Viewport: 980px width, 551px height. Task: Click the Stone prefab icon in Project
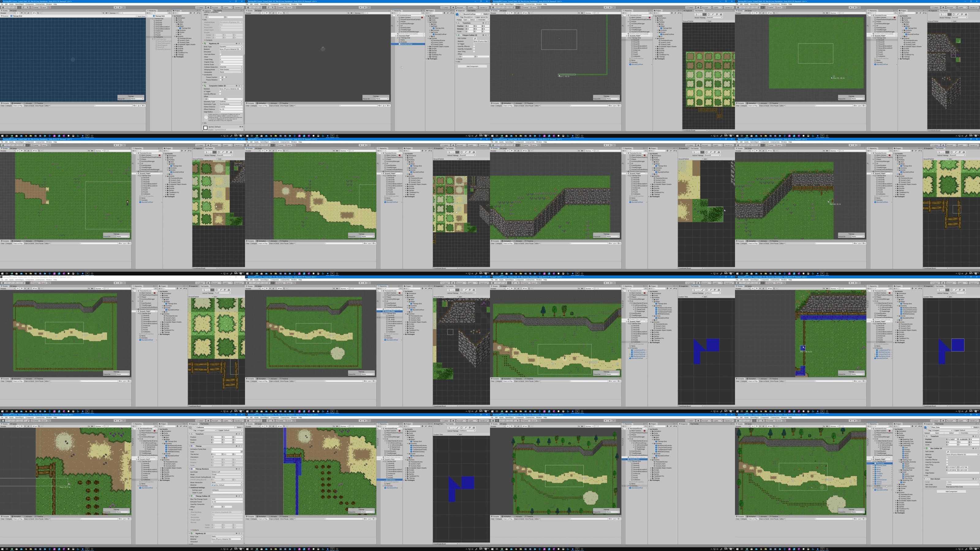[903, 454]
